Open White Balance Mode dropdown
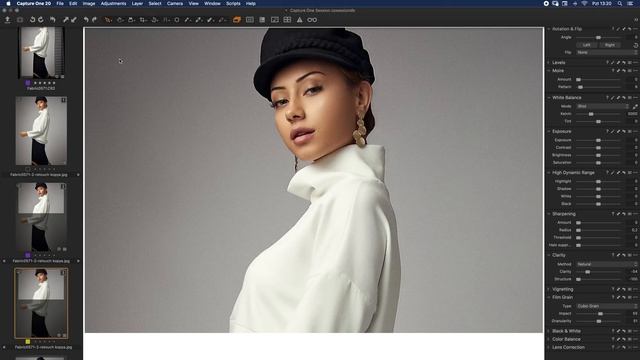Viewport: 640px width, 360px height. 602,107
